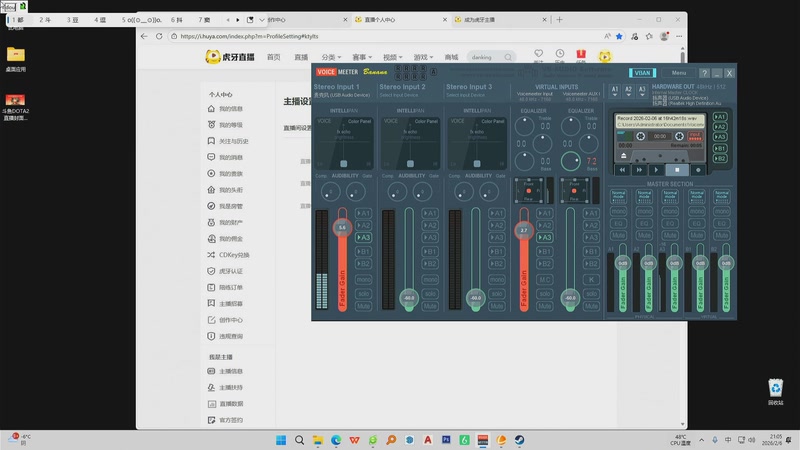Toggle A1 routing for Stereo Input 1

point(363,213)
